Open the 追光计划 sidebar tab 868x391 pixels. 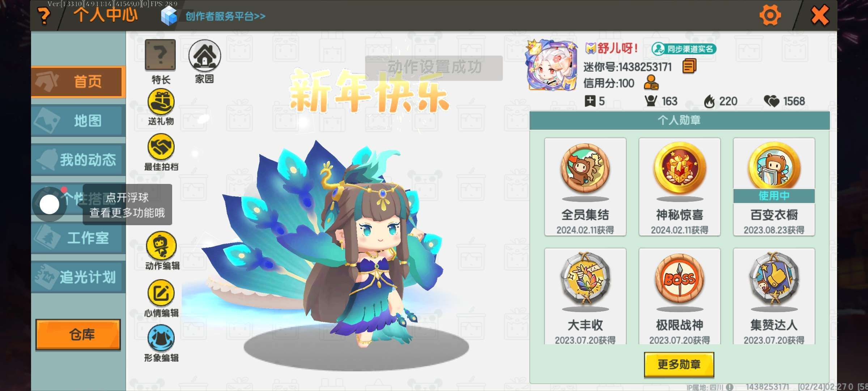78,277
